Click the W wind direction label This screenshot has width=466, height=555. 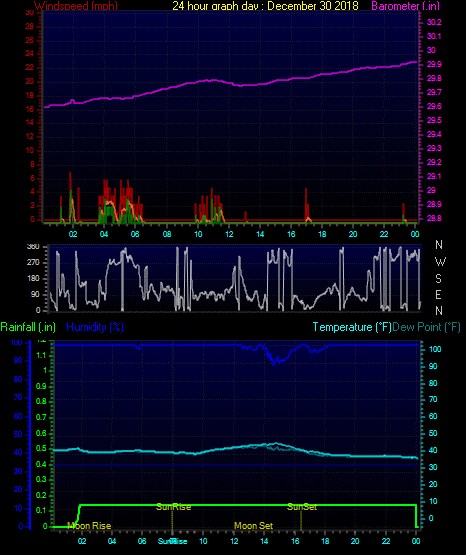point(440,262)
